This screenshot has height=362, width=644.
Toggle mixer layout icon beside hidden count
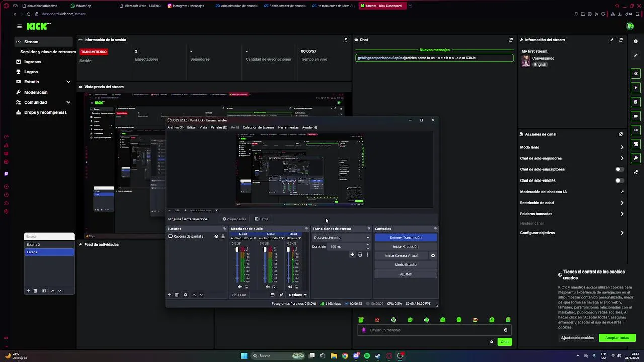(272, 295)
